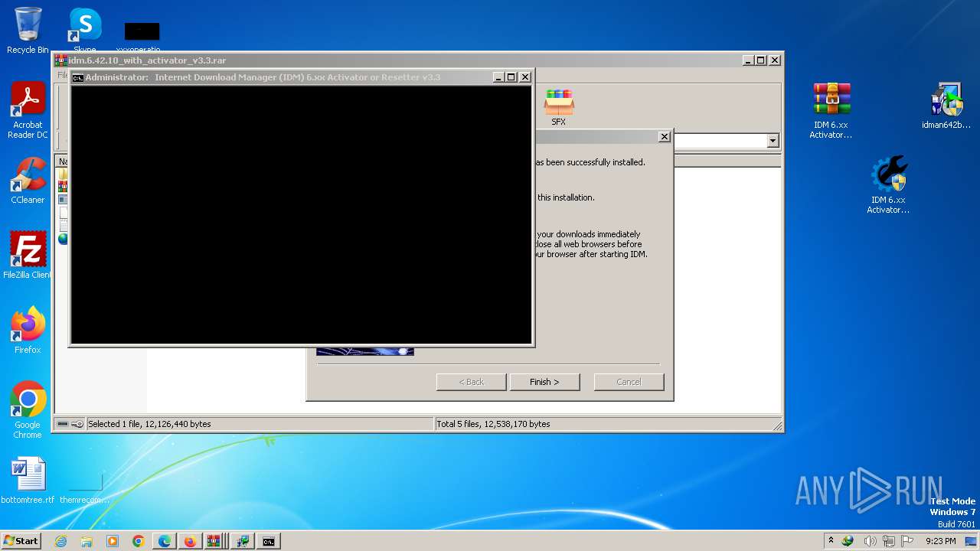Screen dimensions: 980x551
Task: Open the Start menu
Action: (21, 541)
